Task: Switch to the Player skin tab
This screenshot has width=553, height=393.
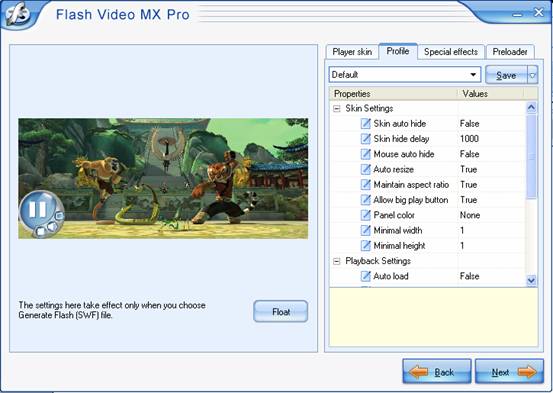Action: coord(352,52)
